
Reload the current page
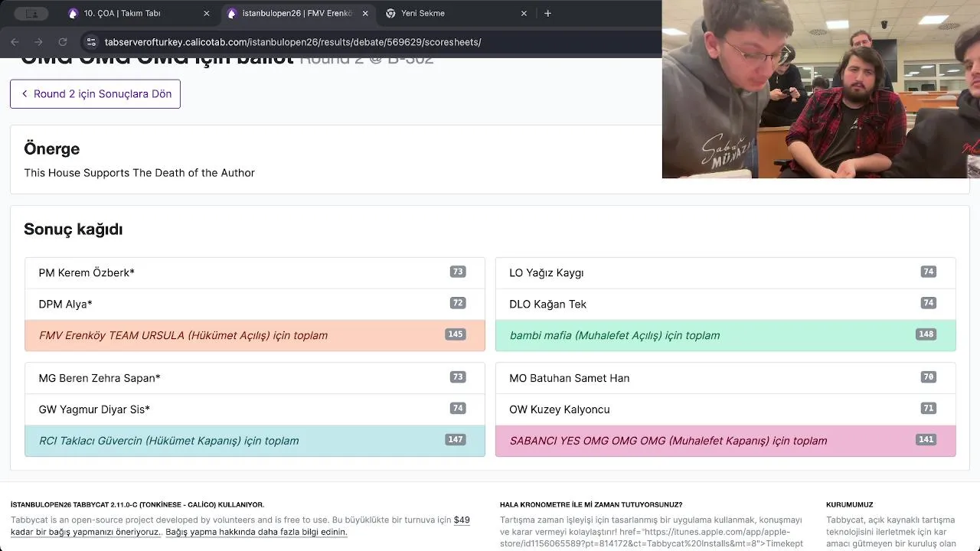(x=63, y=42)
